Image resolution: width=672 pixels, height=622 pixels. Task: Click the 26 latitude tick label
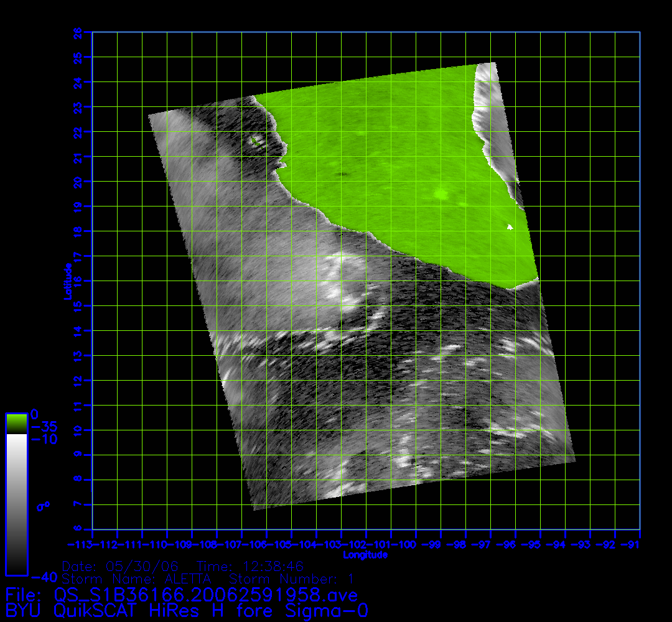point(78,32)
